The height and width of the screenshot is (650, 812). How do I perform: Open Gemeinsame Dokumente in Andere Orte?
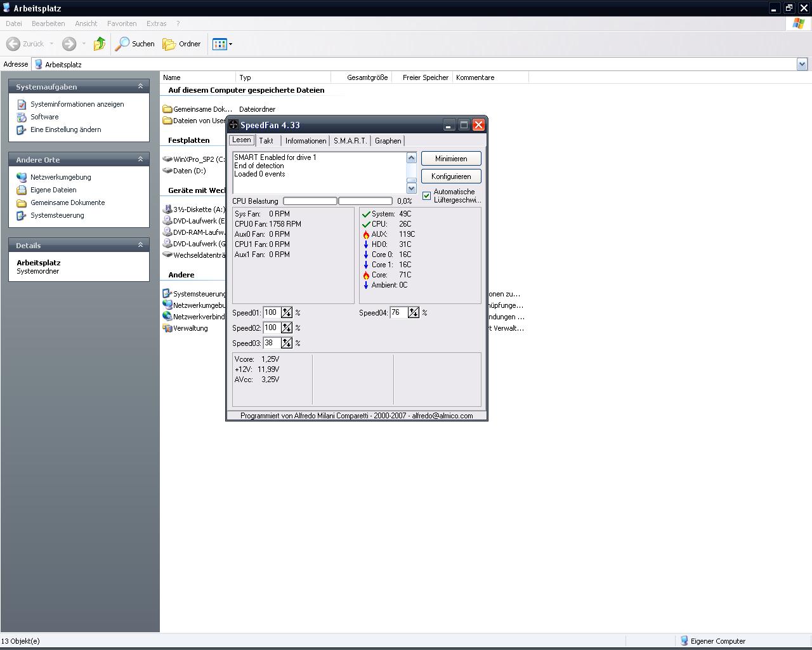point(67,202)
